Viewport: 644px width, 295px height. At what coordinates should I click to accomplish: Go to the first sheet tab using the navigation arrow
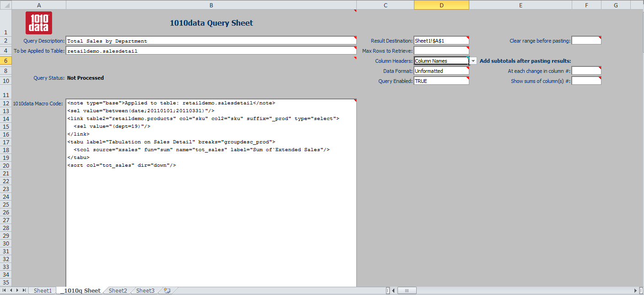(5, 290)
